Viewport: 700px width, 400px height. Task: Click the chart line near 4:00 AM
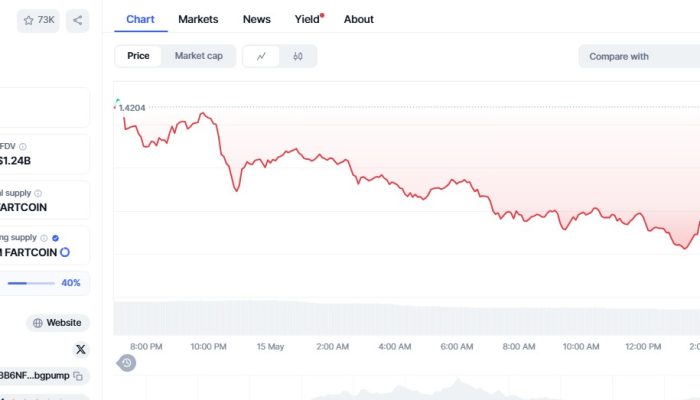(394, 183)
